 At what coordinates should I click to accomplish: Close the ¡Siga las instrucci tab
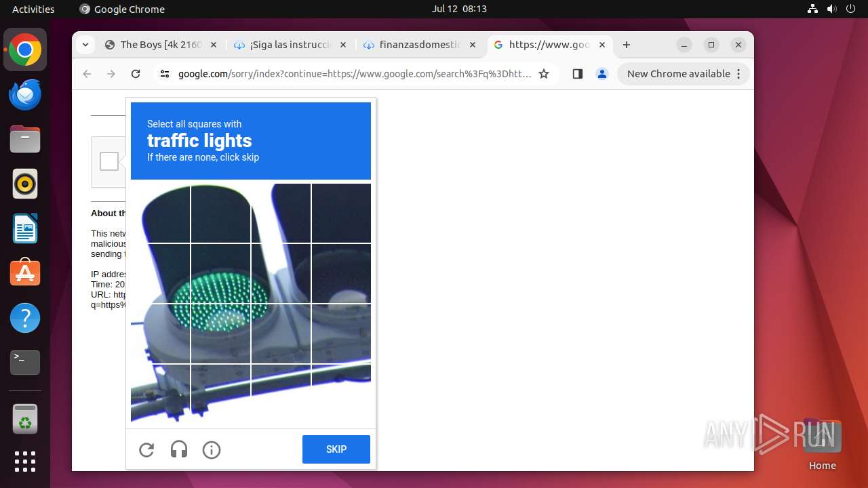[342, 45]
